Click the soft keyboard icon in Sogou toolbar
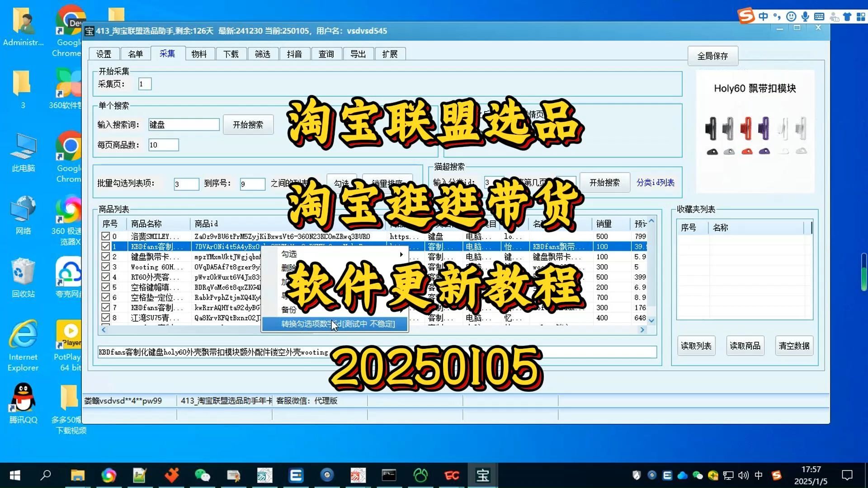Image resolution: width=868 pixels, height=488 pixels. 819,17
